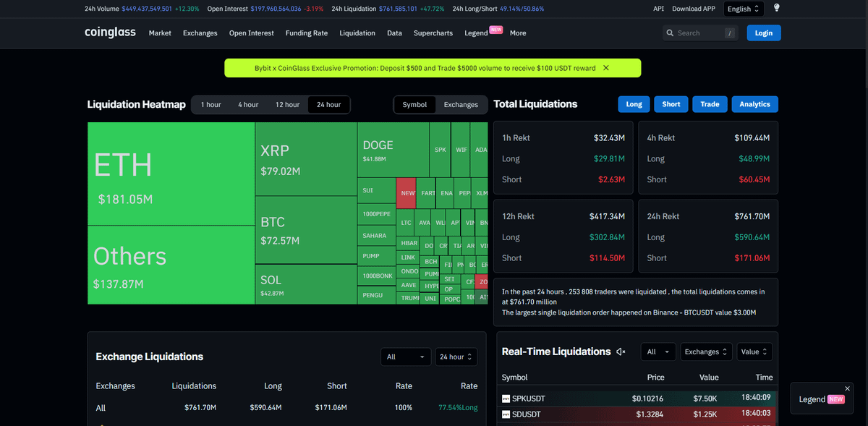Screen dimensions: 868x426
Task: Click the 12h Rekt long value $302.84M
Action: [607, 237]
